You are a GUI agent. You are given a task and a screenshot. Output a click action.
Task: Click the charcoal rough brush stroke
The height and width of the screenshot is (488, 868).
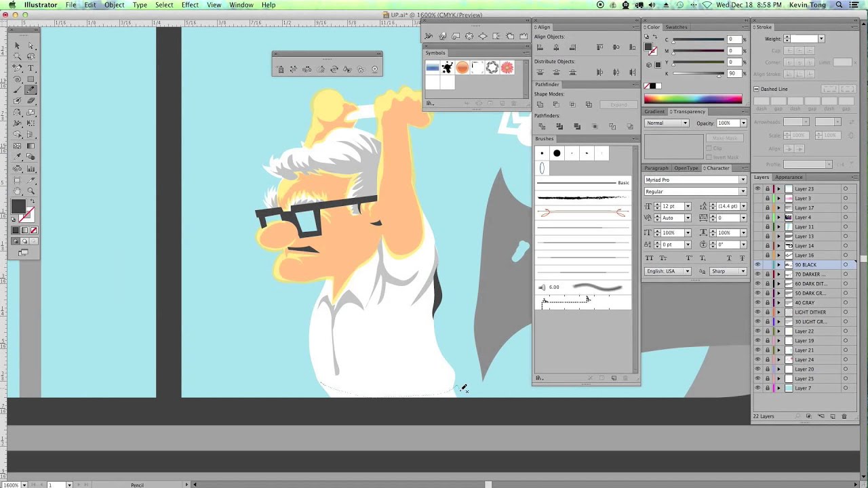[x=583, y=198]
